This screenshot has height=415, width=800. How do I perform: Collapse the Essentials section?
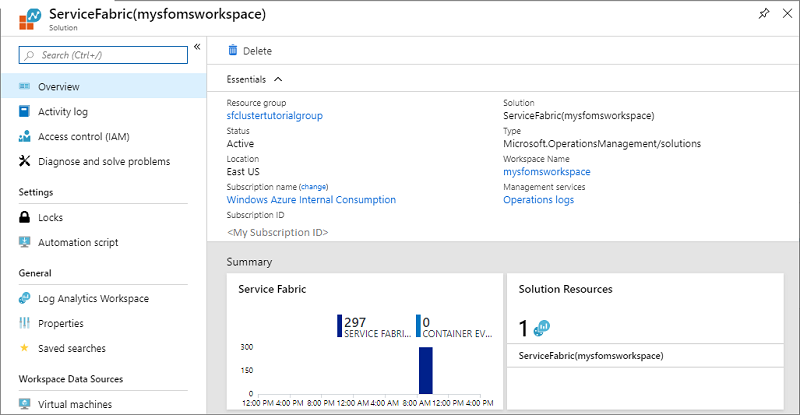click(278, 78)
